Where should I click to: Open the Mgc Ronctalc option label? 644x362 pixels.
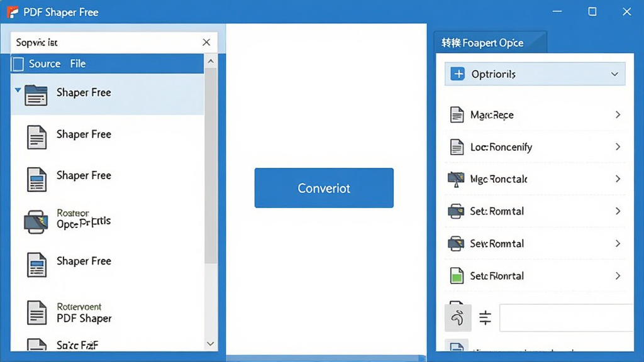click(499, 179)
